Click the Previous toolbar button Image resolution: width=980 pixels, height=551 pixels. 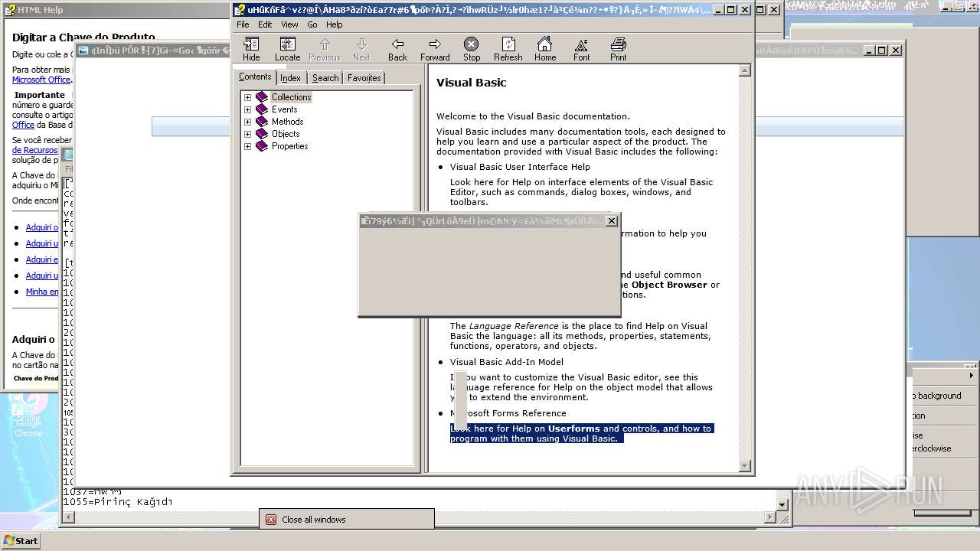pyautogui.click(x=324, y=49)
